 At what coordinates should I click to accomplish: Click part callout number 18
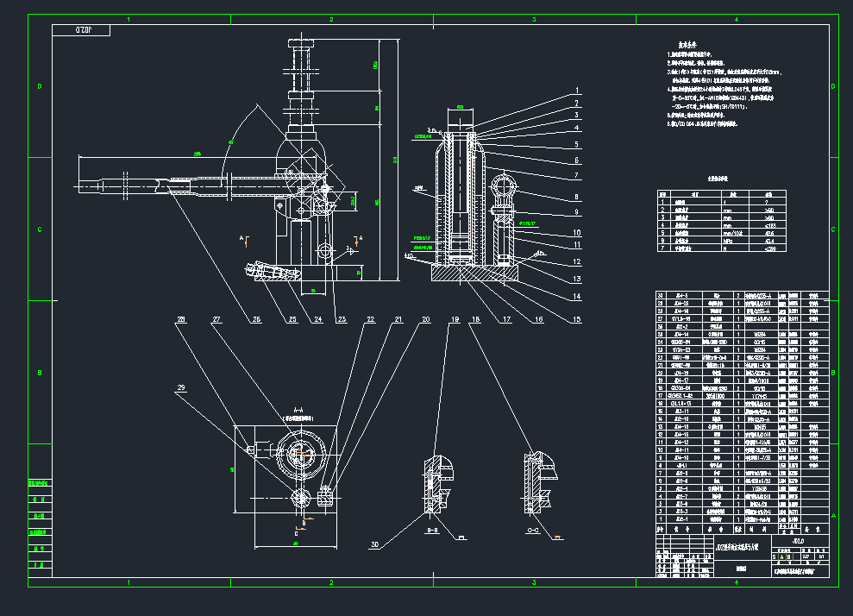click(x=474, y=319)
